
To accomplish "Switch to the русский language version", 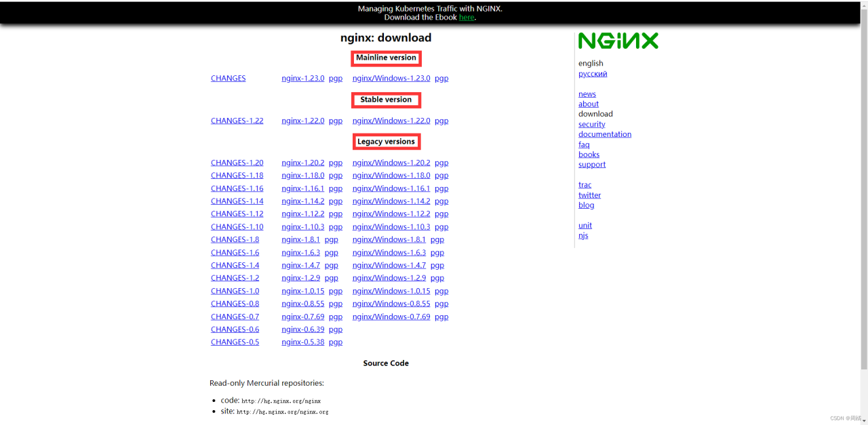I will pos(593,73).
